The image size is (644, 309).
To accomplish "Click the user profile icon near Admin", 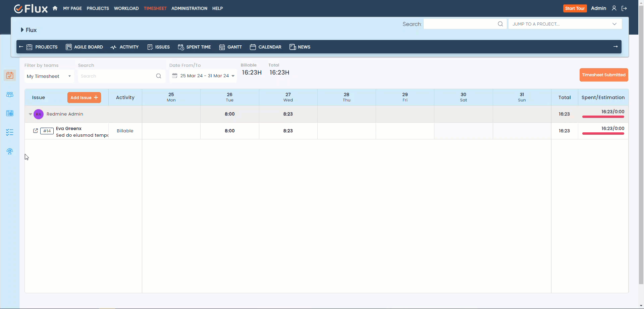I will [x=614, y=8].
